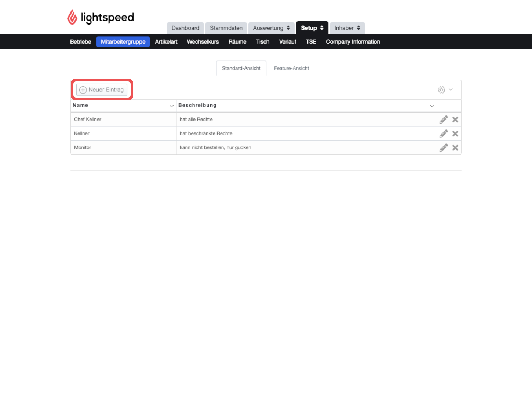Select the Kellner name cell
Viewport: 532px width, 396px height.
tap(124, 133)
